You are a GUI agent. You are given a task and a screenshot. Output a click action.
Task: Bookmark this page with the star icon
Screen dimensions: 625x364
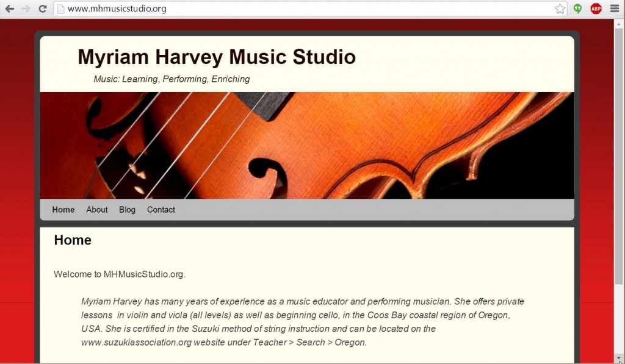tap(560, 9)
